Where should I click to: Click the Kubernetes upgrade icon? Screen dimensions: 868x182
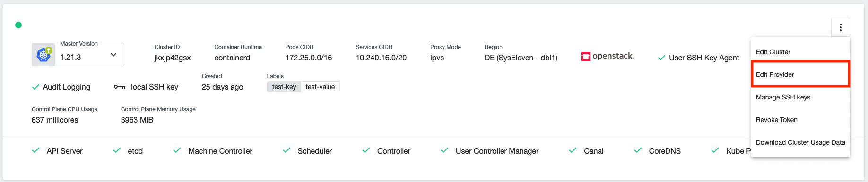point(44,55)
